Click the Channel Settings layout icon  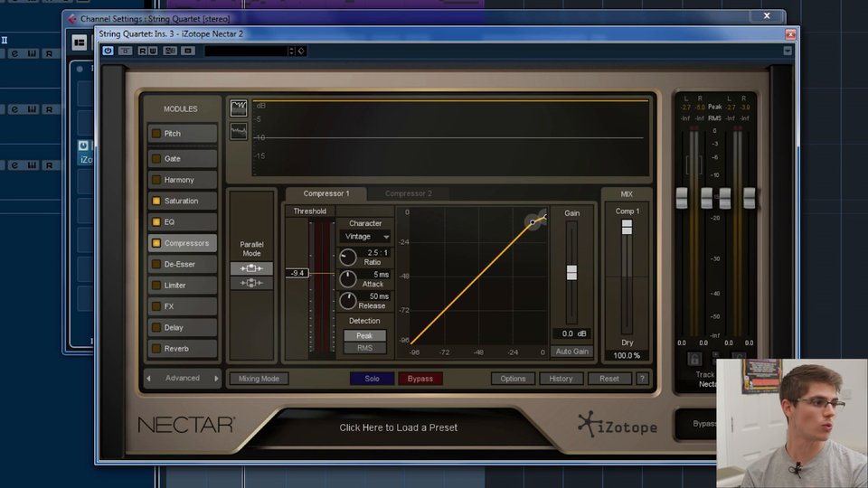pos(80,42)
